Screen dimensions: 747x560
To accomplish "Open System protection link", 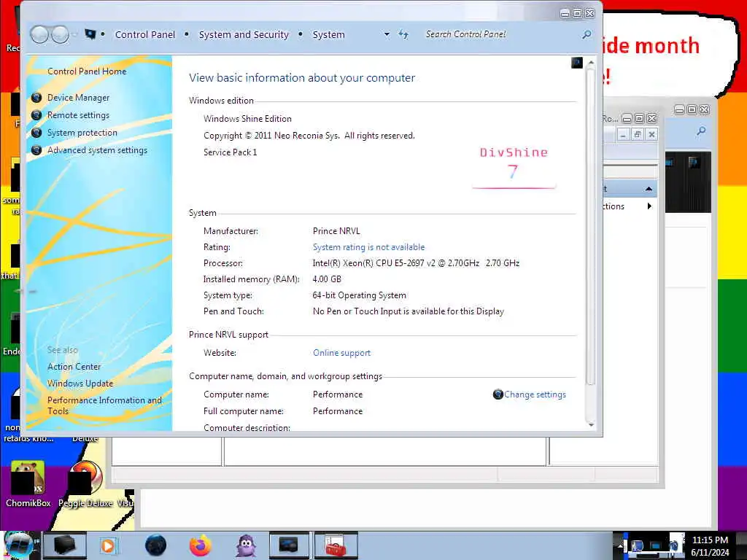I will click(82, 133).
